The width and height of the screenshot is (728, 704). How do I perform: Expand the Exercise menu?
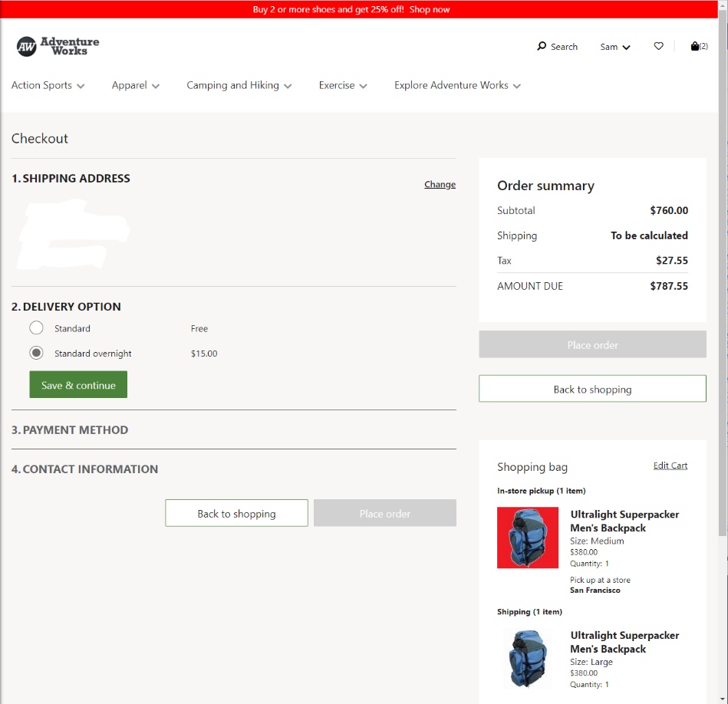click(x=343, y=85)
